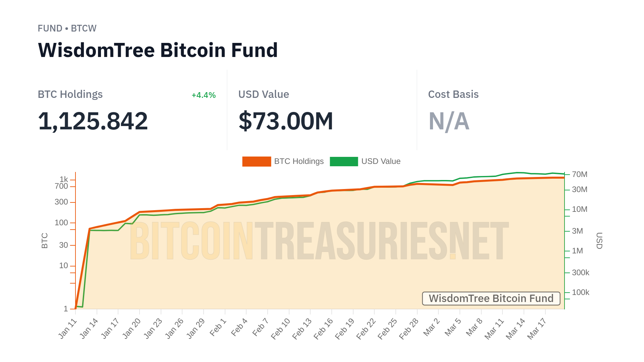Click the Feb 1 x-axis date label
Viewport: 644px width, 362px height.
pos(218,327)
